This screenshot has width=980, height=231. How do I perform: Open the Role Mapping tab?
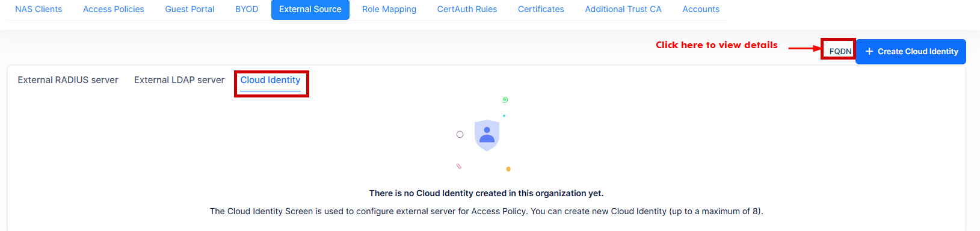pos(389,10)
